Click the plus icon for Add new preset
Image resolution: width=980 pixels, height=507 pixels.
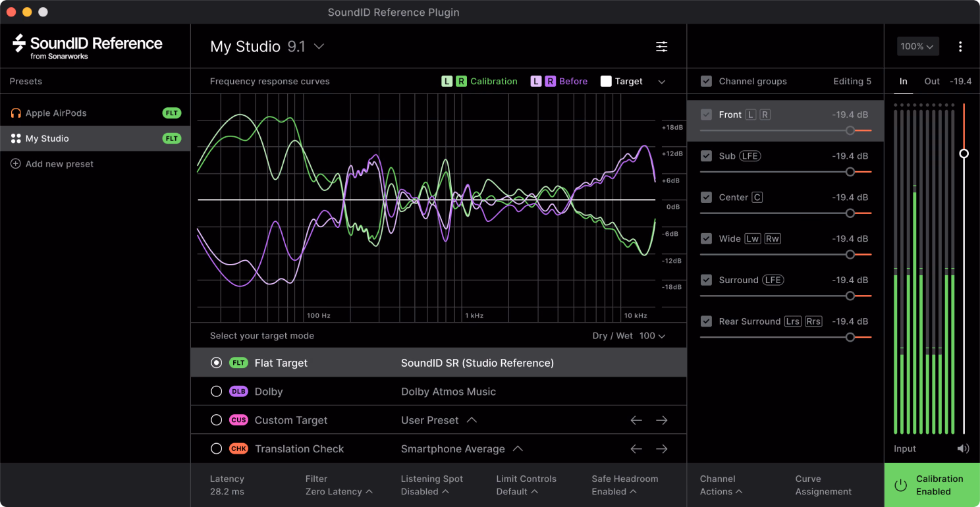pyautogui.click(x=16, y=164)
